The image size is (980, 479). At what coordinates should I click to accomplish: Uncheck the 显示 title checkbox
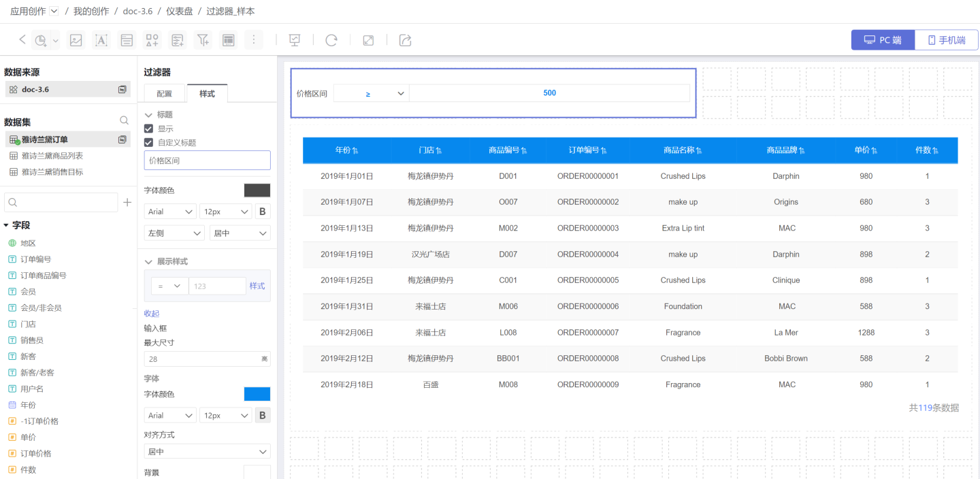click(149, 129)
